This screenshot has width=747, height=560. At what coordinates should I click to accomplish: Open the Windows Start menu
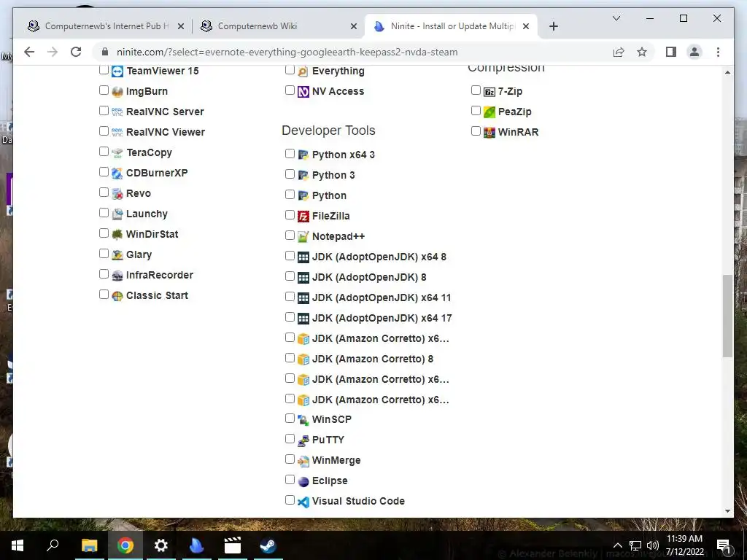click(18, 545)
